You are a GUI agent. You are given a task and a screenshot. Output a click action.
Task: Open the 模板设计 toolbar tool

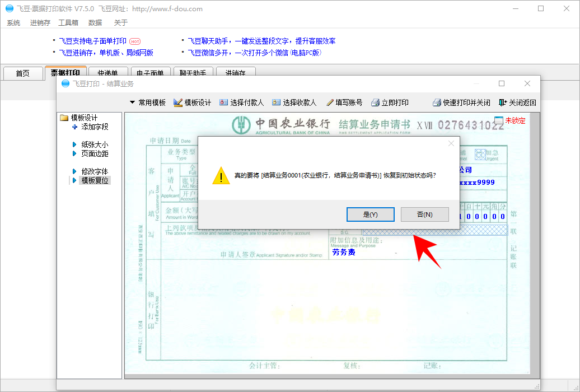pos(193,102)
